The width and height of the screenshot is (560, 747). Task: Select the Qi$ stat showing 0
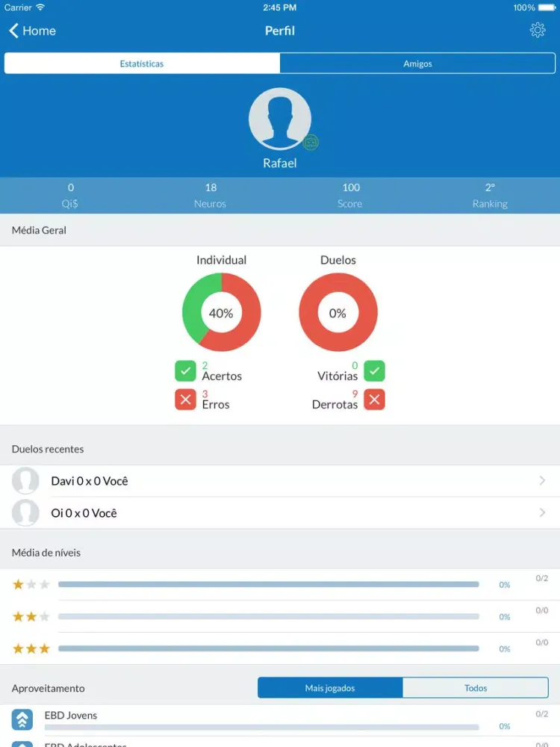click(70, 195)
